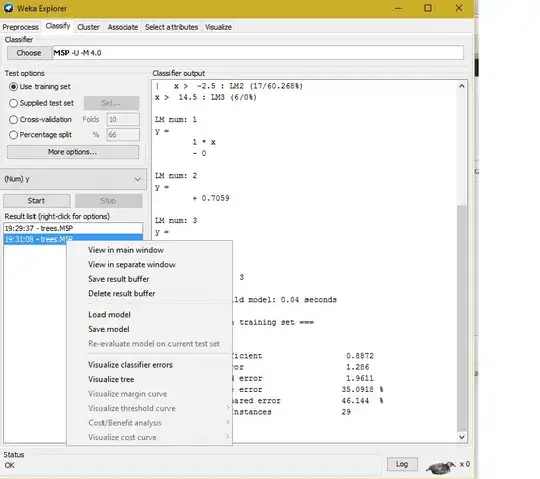Click the percentage split value field
540x479 pixels.
coord(123,135)
